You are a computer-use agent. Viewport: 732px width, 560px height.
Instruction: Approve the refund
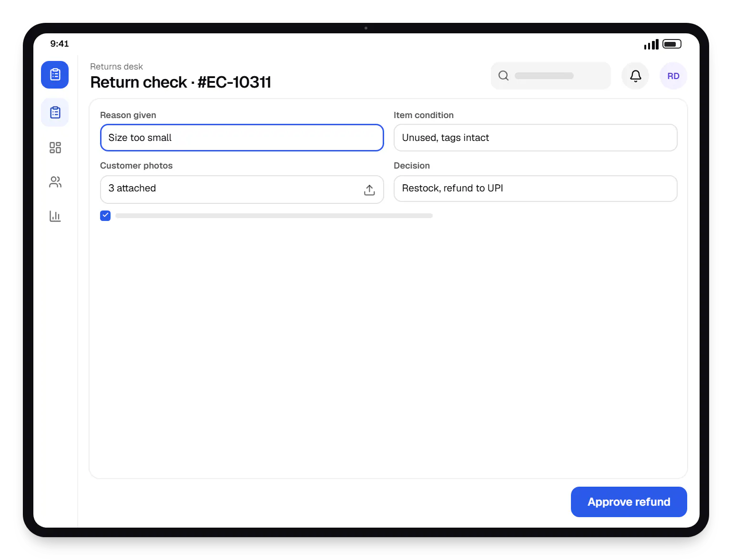pos(629,502)
